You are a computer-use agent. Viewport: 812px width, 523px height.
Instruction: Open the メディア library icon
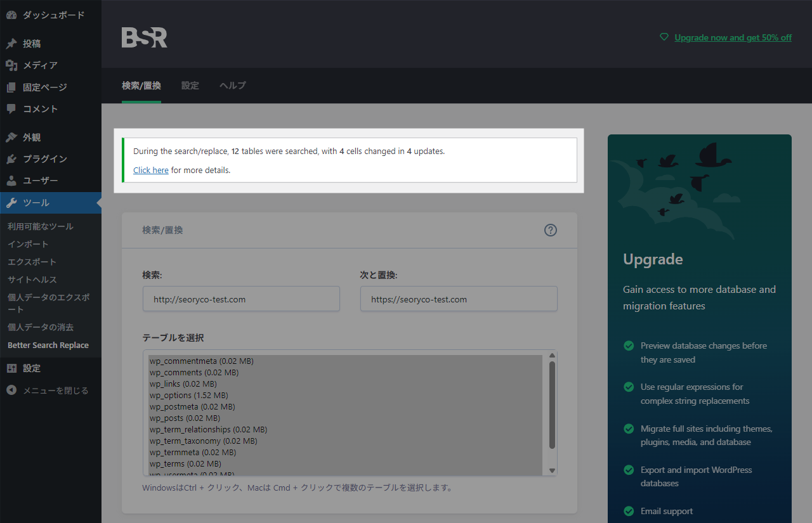[x=11, y=65]
